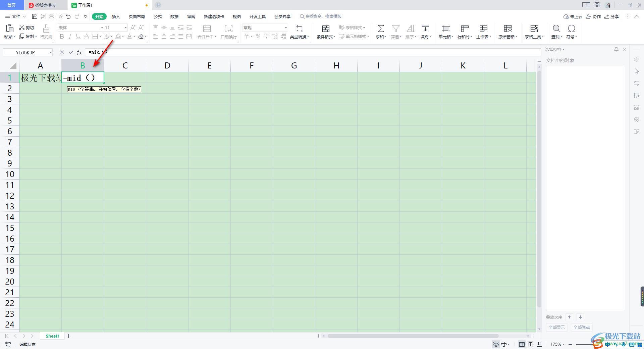Click the percent style icon

(258, 36)
